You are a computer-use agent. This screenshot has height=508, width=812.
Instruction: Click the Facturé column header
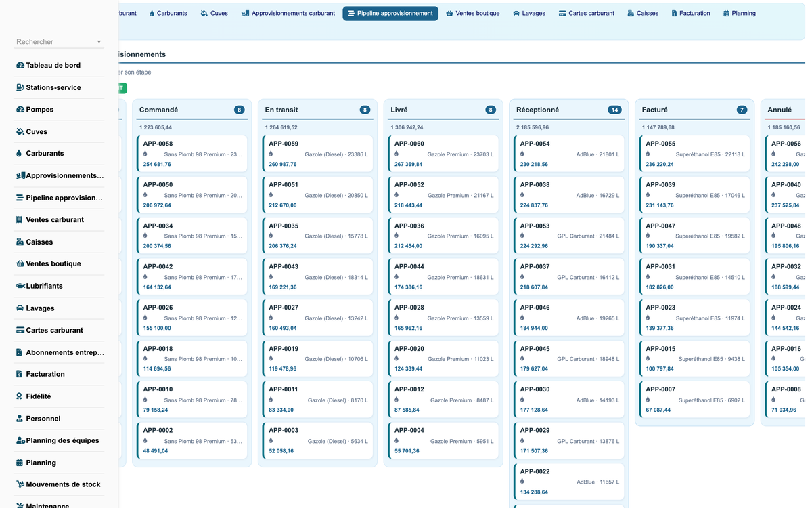694,110
